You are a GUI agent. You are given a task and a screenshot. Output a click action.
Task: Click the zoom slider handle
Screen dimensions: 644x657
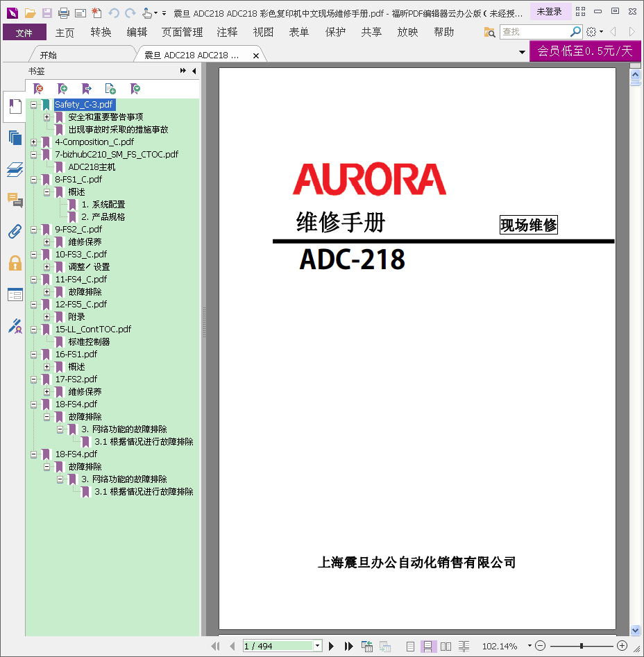click(582, 646)
